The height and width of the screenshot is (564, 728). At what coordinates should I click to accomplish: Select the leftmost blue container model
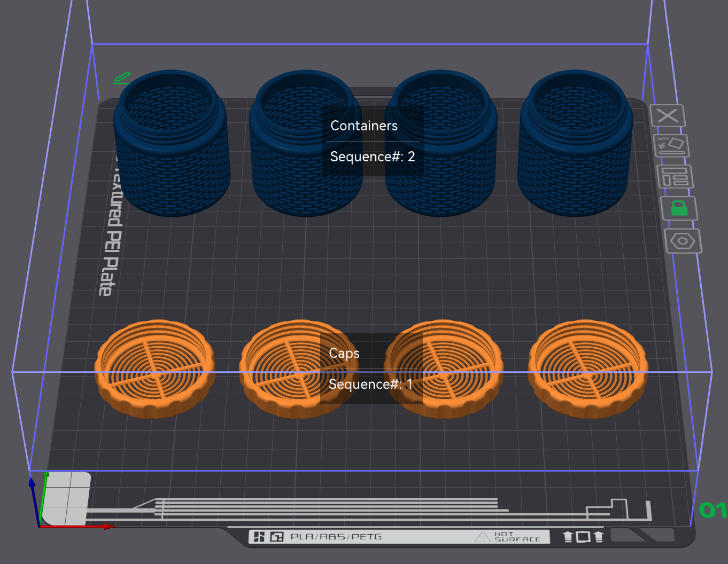[172, 143]
